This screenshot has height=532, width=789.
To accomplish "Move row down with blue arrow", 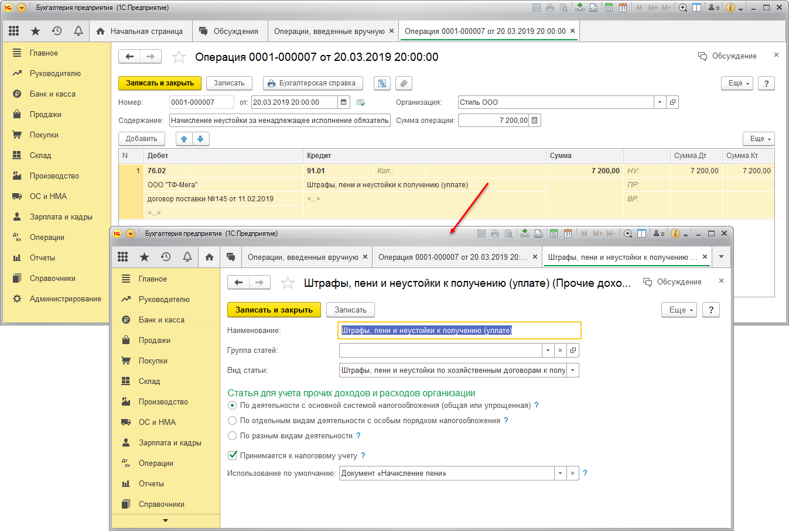I will coord(200,139).
